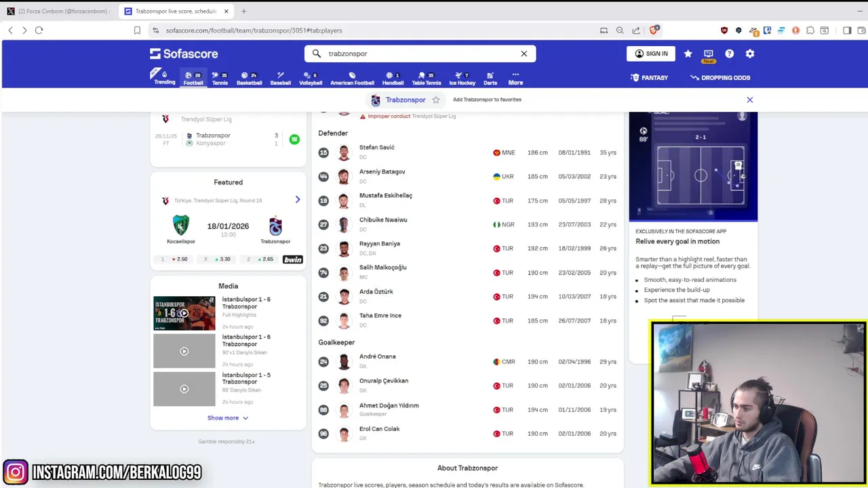The image size is (868, 488).
Task: Open Onuralp Çevikkan player row
Action: click(468, 386)
